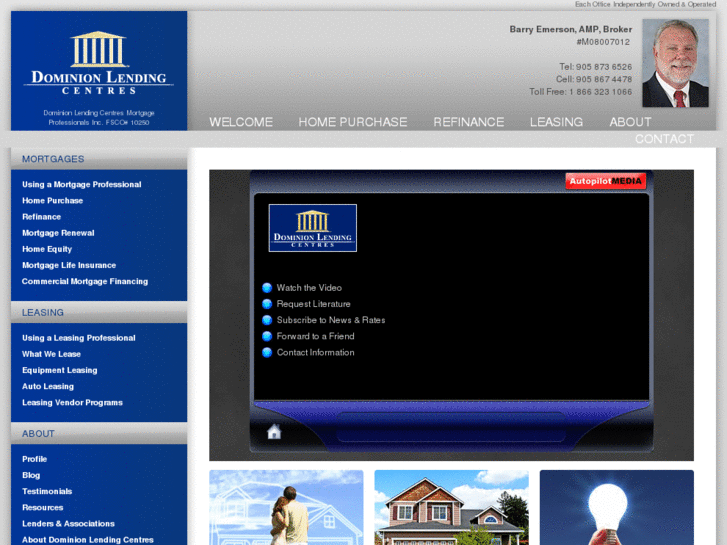Open Equipment Leasing link
Screen dimensions: 727x545
click(60, 370)
